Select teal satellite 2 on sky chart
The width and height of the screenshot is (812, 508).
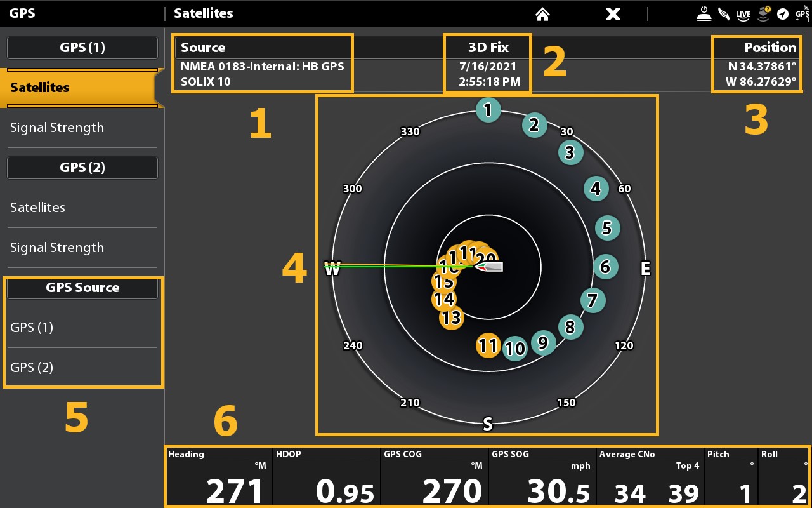[x=534, y=125]
